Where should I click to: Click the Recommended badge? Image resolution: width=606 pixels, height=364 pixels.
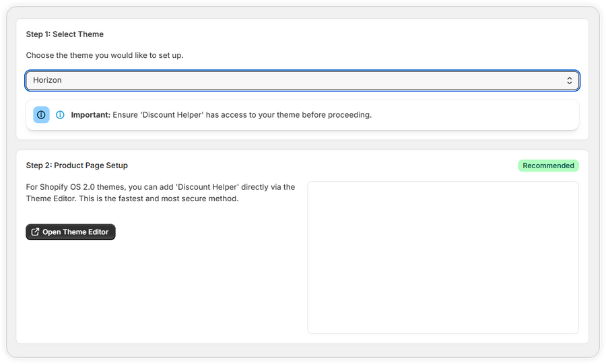point(548,166)
